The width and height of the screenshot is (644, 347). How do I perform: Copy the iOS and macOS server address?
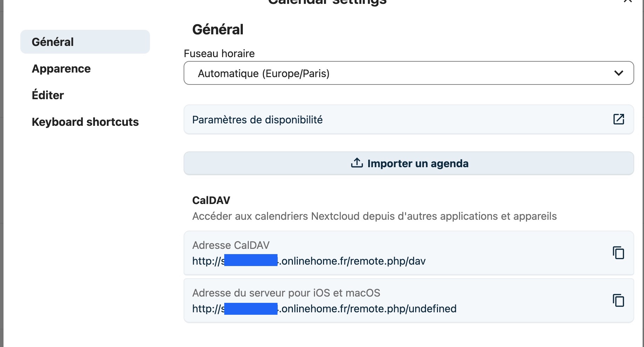point(618,300)
